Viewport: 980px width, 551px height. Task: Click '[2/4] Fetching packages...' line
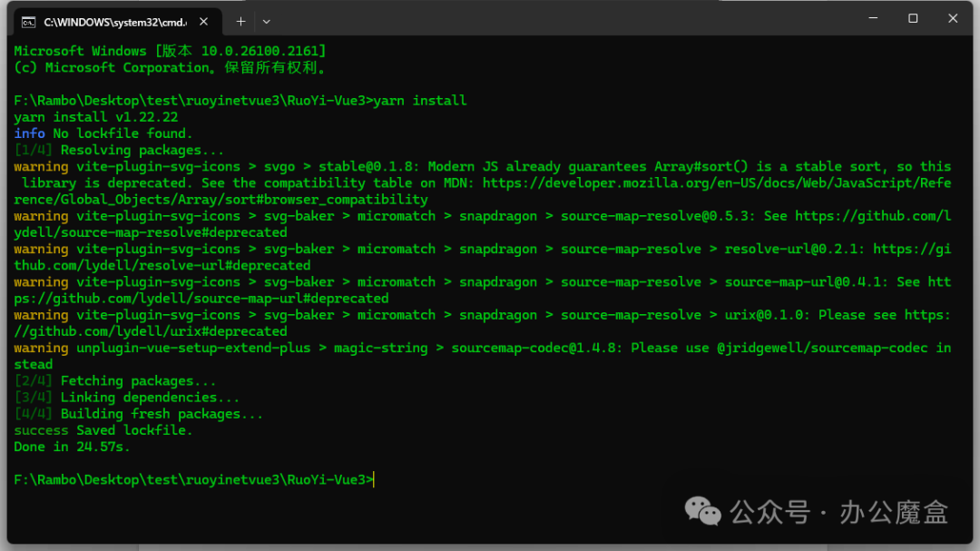coord(115,381)
